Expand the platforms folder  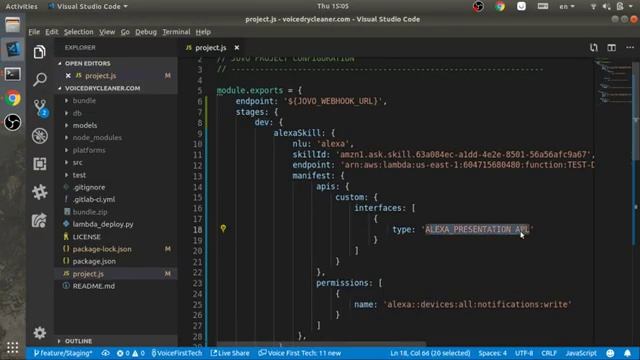pyautogui.click(x=89, y=150)
